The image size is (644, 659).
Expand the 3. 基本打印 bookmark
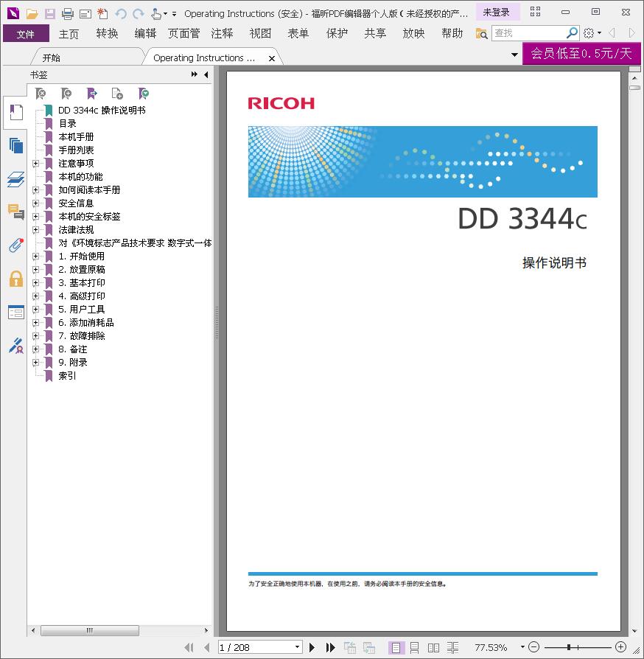tap(35, 282)
